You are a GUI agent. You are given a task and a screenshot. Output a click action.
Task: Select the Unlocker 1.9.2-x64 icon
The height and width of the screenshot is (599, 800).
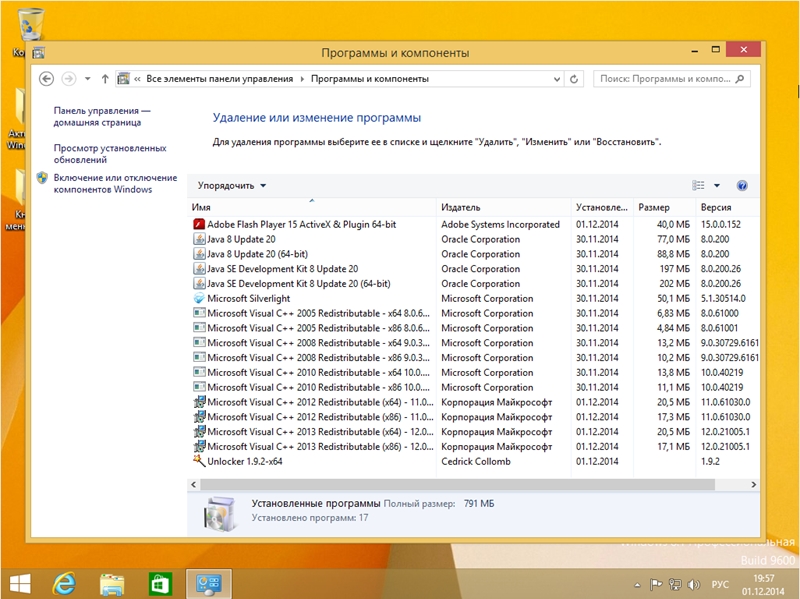[199, 461]
